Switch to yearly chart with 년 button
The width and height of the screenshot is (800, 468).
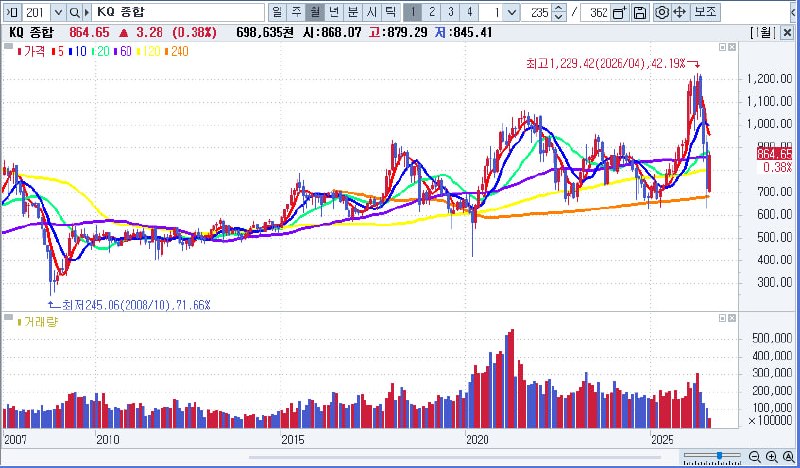point(334,12)
